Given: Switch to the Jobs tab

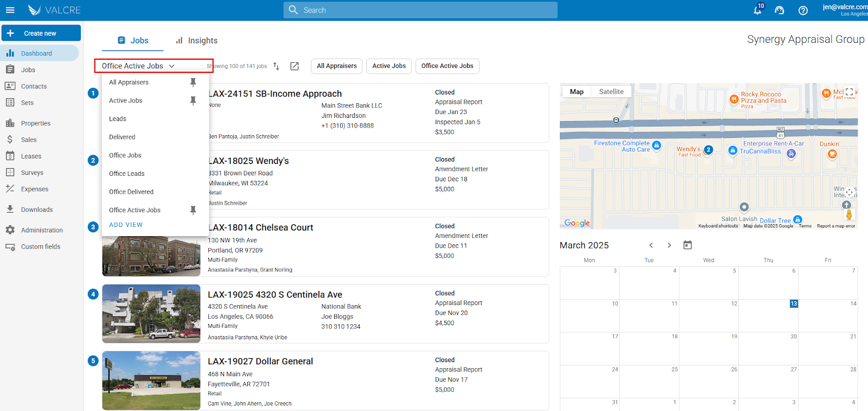Looking at the screenshot, I should [x=133, y=40].
